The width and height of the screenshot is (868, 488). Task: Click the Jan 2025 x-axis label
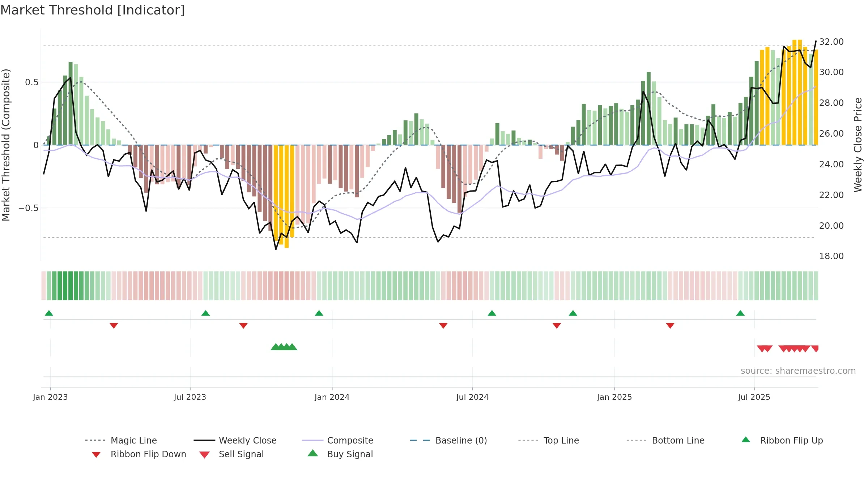[x=614, y=397]
